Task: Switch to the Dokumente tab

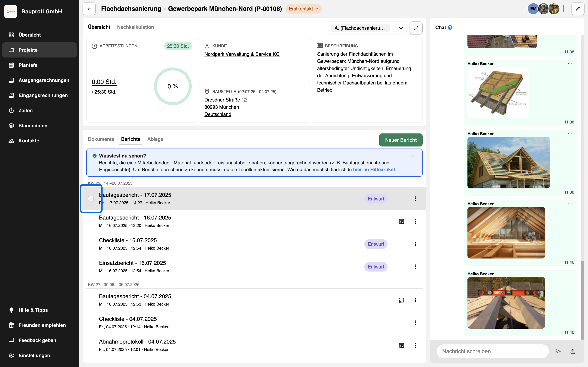Action: click(x=101, y=139)
